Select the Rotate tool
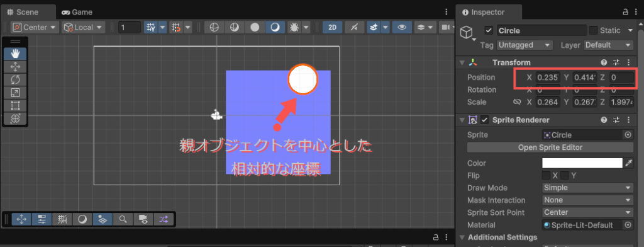This screenshot has height=247, width=644. pos(15,80)
